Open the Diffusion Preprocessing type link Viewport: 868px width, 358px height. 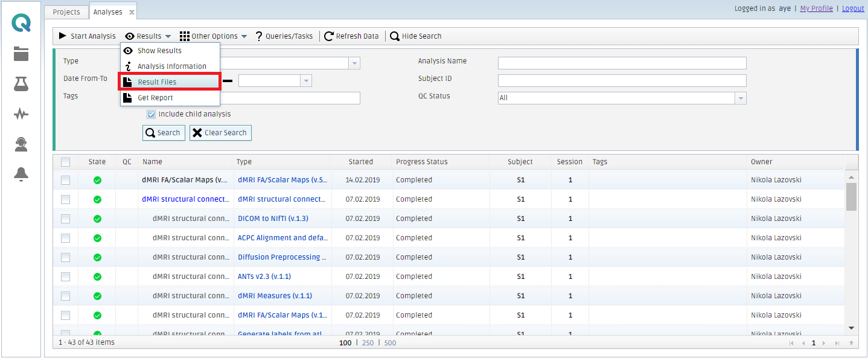pos(282,257)
